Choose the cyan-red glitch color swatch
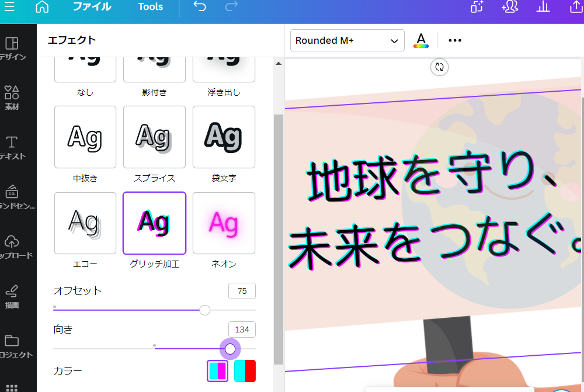Viewport: 584px width, 392px height. point(245,371)
